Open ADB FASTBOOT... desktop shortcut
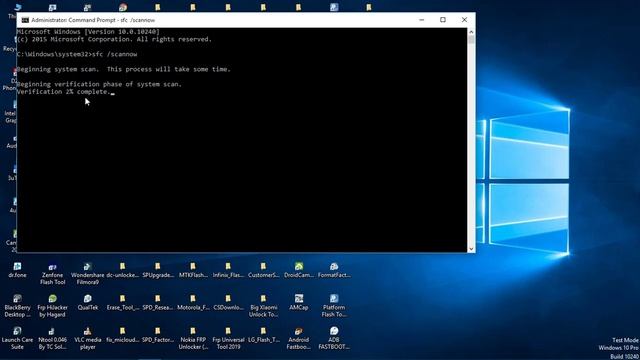This screenshot has height=360, width=640. coord(334,338)
